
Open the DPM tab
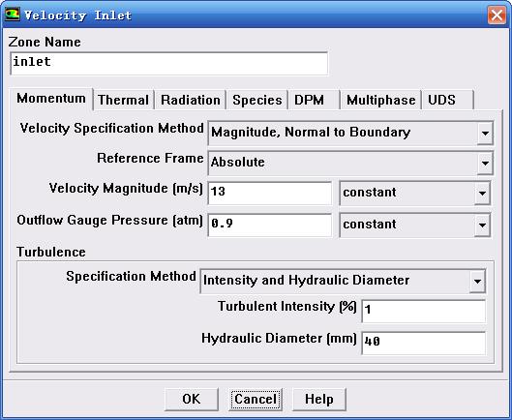(x=315, y=100)
